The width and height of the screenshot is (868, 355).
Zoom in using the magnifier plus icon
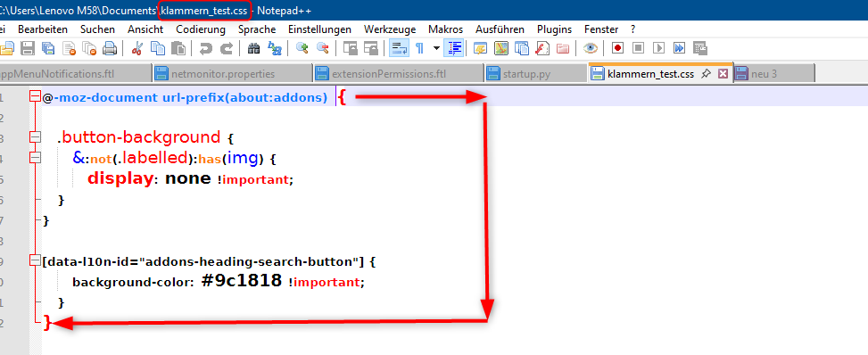point(302,49)
